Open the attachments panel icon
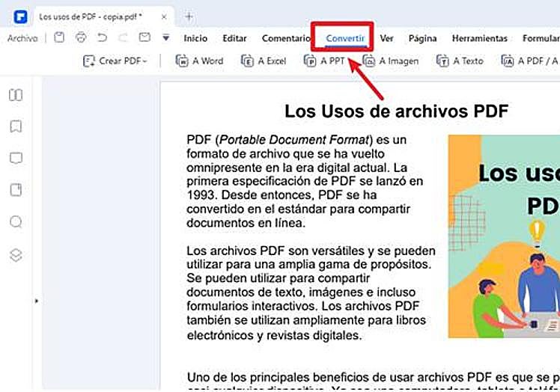This screenshot has height=392, width=560. pos(15,190)
